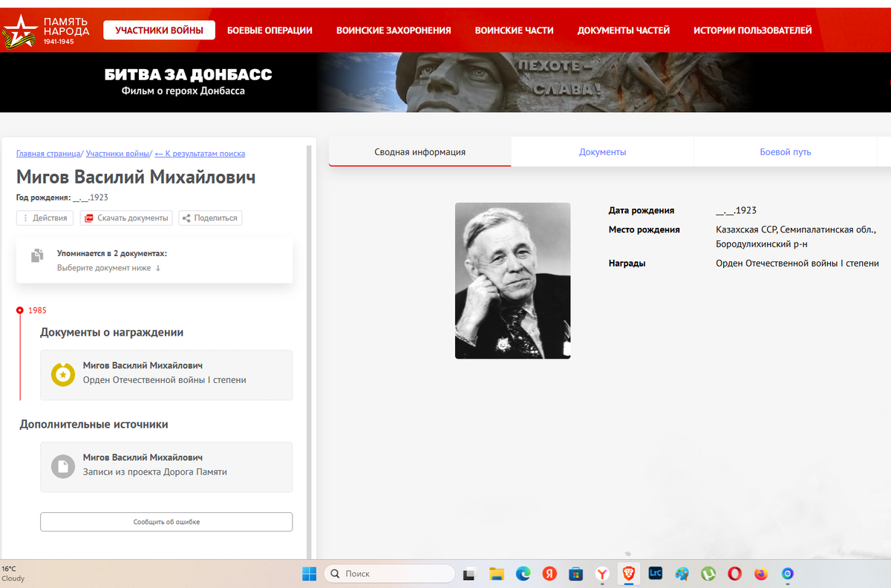The height and width of the screenshot is (588, 891).
Task: Open Записи из проекта Дорога Памяти card
Action: click(166, 467)
